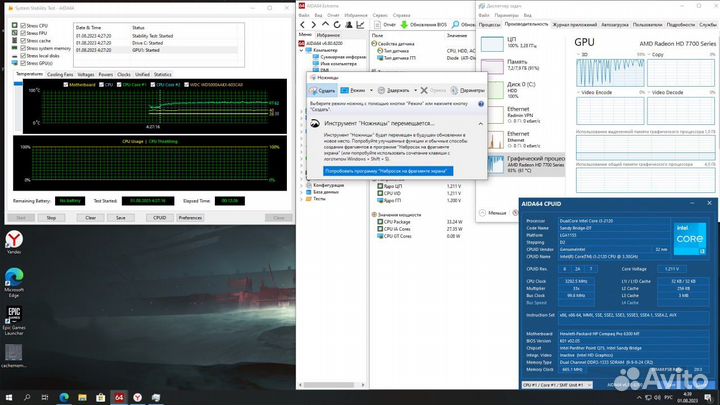Uncheck the Stress CPU checkbox

pos(23,26)
